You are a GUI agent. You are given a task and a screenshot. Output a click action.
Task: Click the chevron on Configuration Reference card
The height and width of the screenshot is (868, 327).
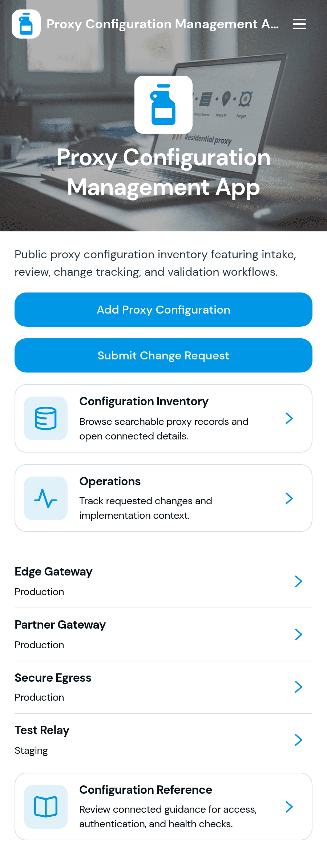point(289,807)
